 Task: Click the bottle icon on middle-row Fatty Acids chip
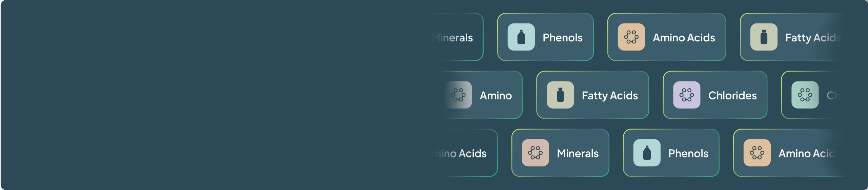[560, 95]
